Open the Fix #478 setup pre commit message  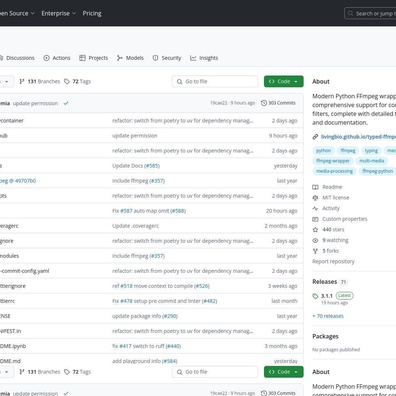[x=164, y=301]
